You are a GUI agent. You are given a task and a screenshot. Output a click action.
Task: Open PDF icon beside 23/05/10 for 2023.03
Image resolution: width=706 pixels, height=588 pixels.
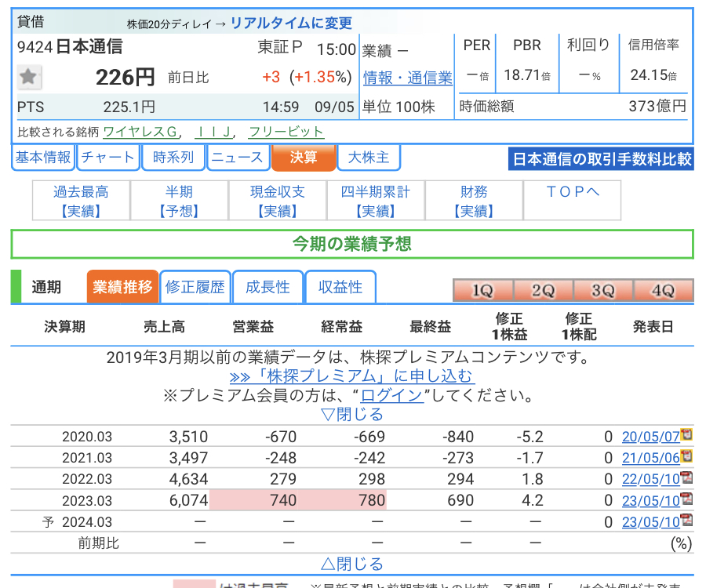[x=686, y=498]
